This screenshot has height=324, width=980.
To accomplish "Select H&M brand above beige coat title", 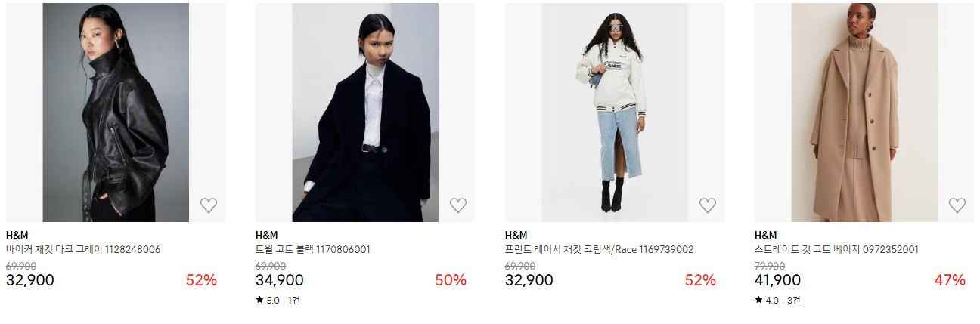I will pos(766,235).
